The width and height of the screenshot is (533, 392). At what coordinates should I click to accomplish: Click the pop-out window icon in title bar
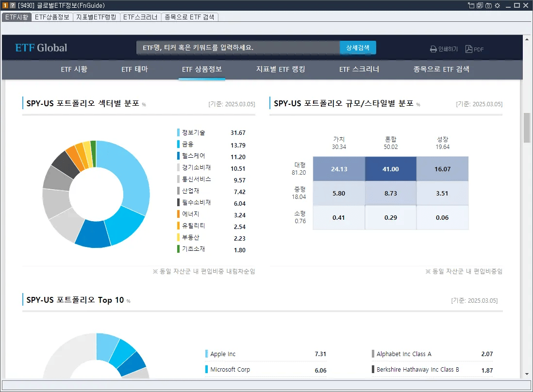click(x=471, y=5)
